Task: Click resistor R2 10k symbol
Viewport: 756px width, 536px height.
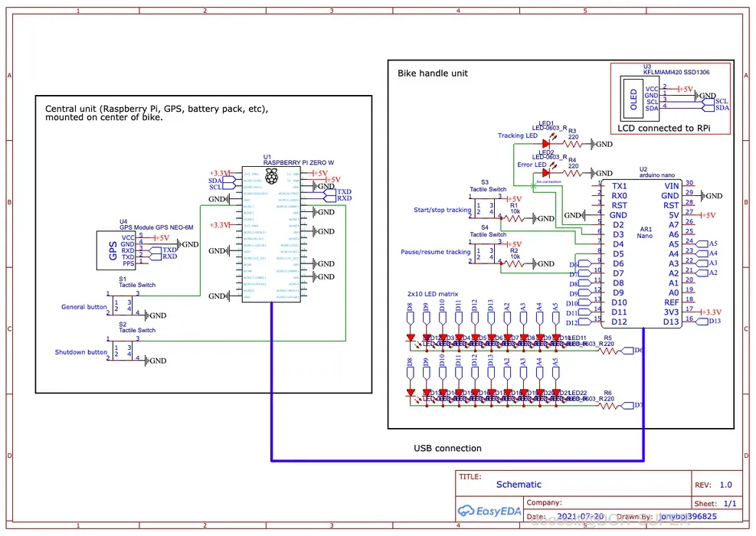Action: [515, 263]
